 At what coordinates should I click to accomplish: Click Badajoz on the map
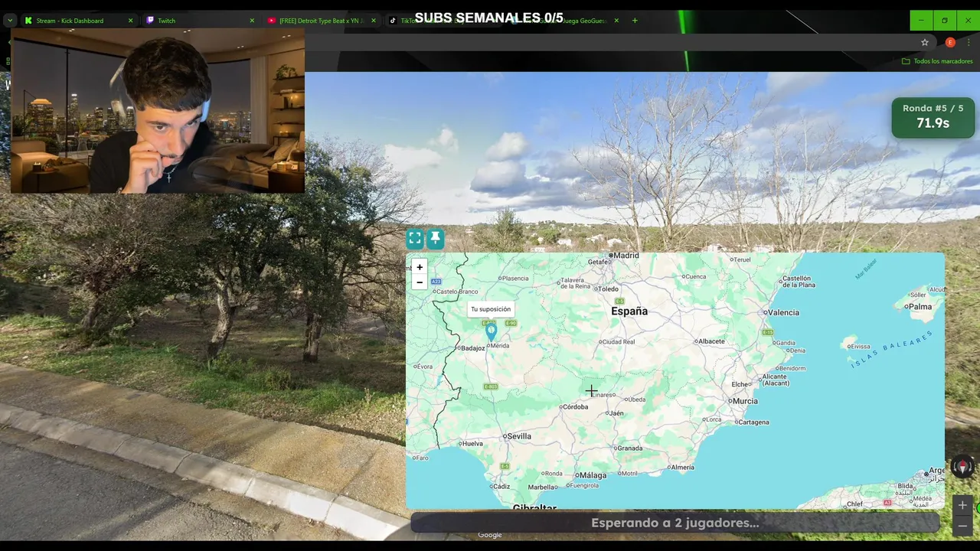473,348
